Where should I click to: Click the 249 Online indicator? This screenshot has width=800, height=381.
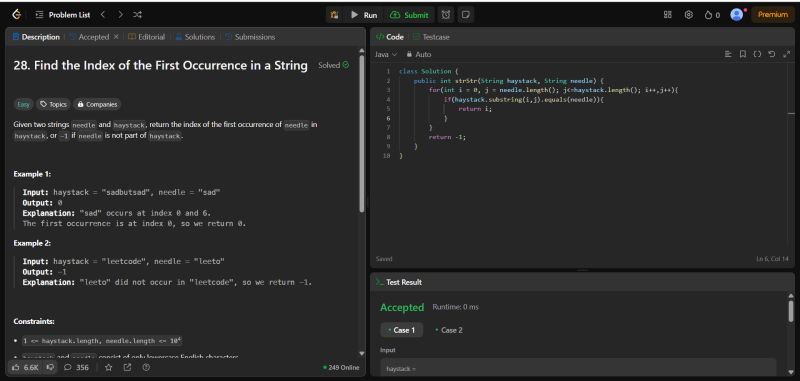pyautogui.click(x=341, y=367)
